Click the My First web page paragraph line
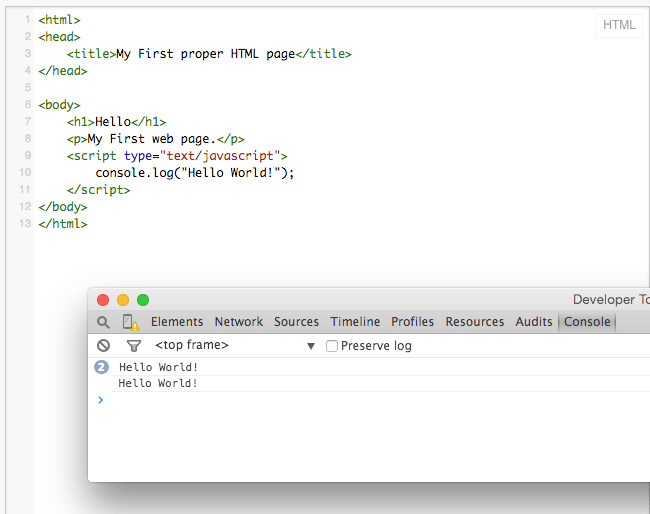This screenshot has width=650, height=514. pos(155,139)
